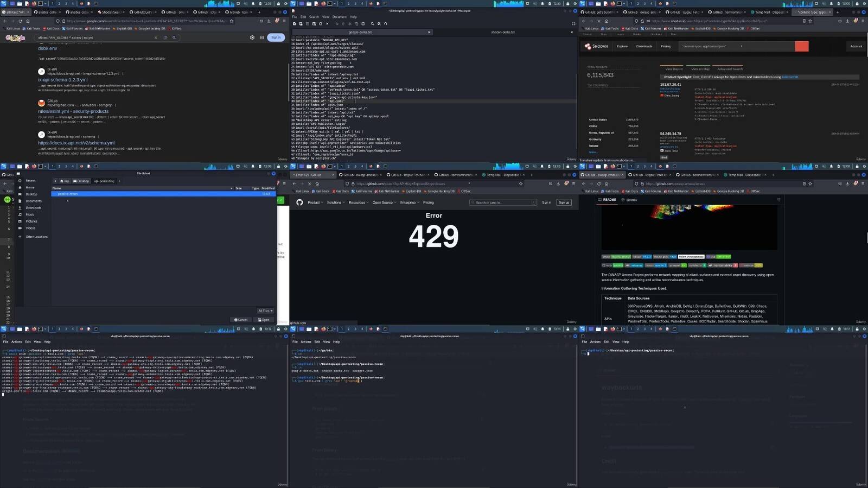Select the shodan-dorks.txt editor tab

tap(503, 32)
